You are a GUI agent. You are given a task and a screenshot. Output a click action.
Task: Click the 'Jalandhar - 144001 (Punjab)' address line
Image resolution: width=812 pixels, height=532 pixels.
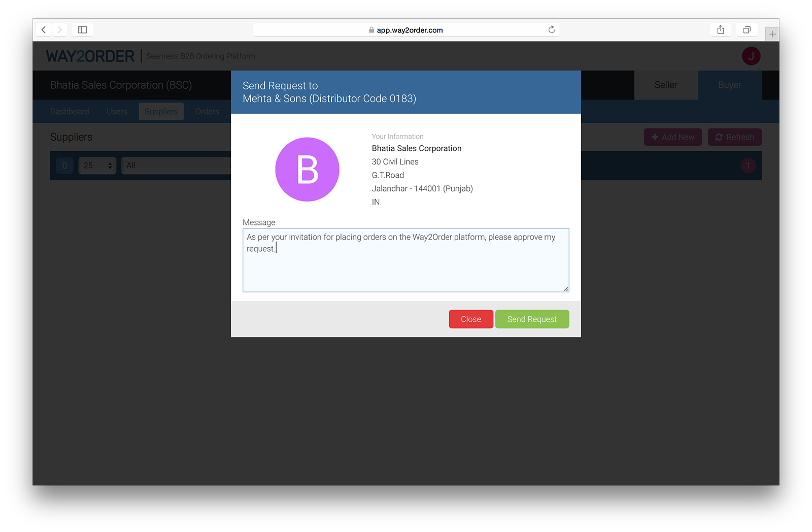click(x=422, y=188)
